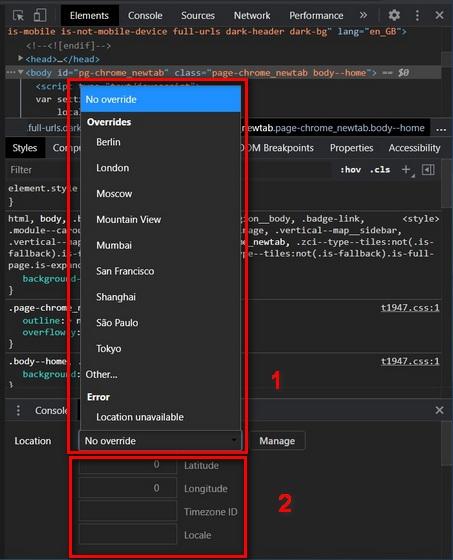Collapse the body element node
Screen dimensions: 453x560
pyautogui.click(x=20, y=72)
